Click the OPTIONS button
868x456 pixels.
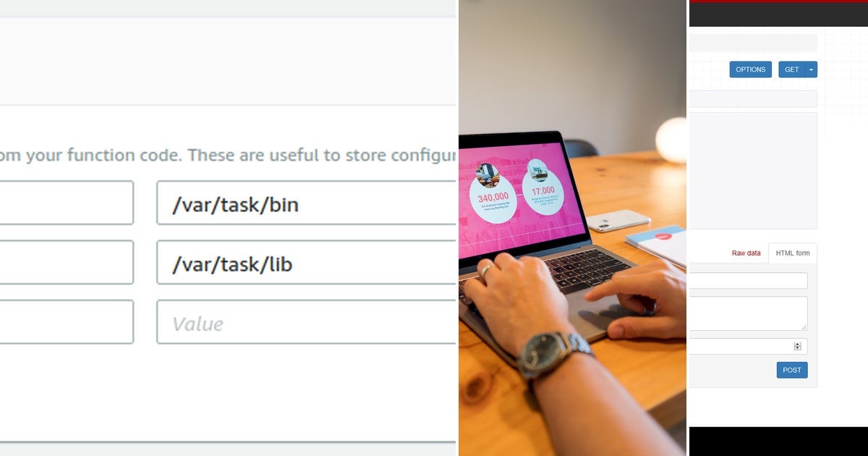point(750,69)
